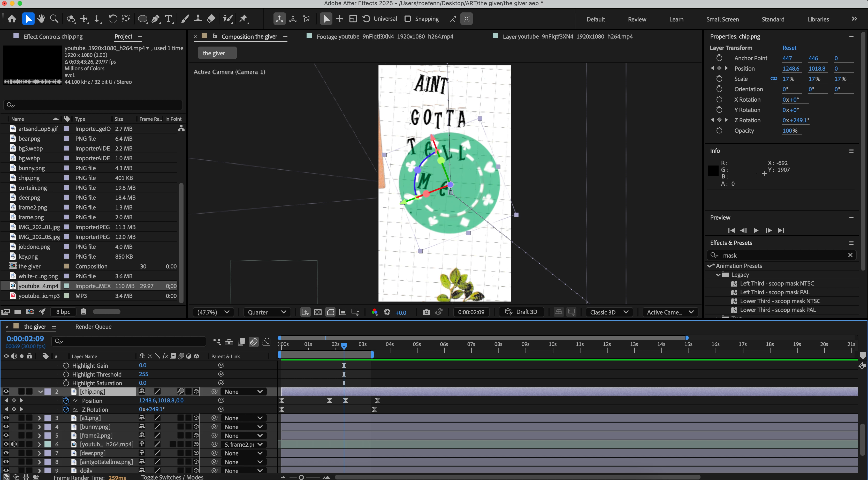The width and height of the screenshot is (868, 480).
Task: Play the composition preview
Action: point(756,230)
